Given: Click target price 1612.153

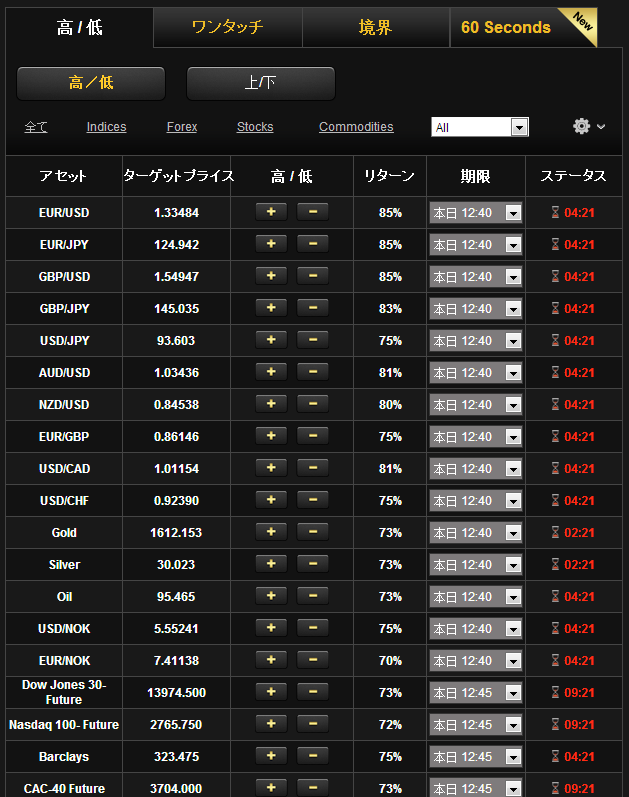Looking at the screenshot, I should coord(176,533).
